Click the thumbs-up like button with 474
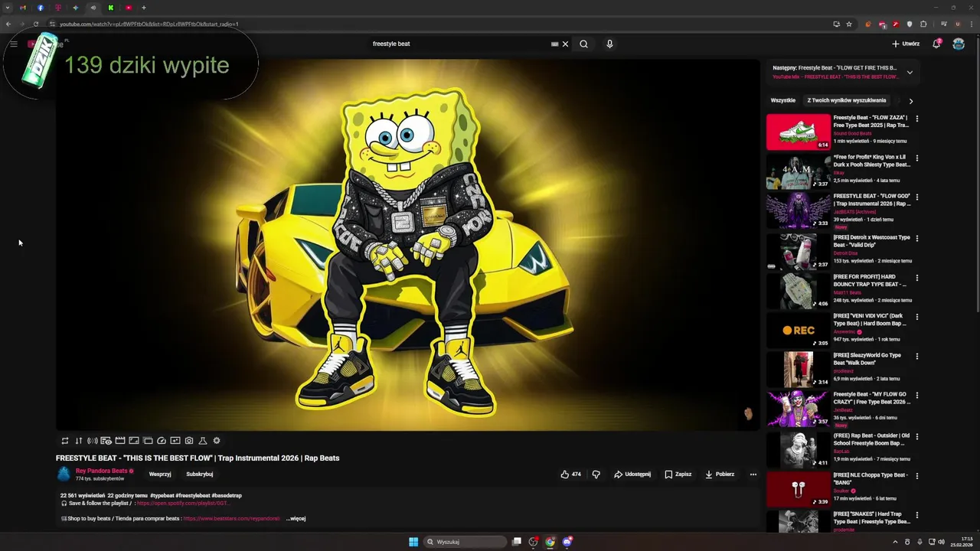 [570, 474]
